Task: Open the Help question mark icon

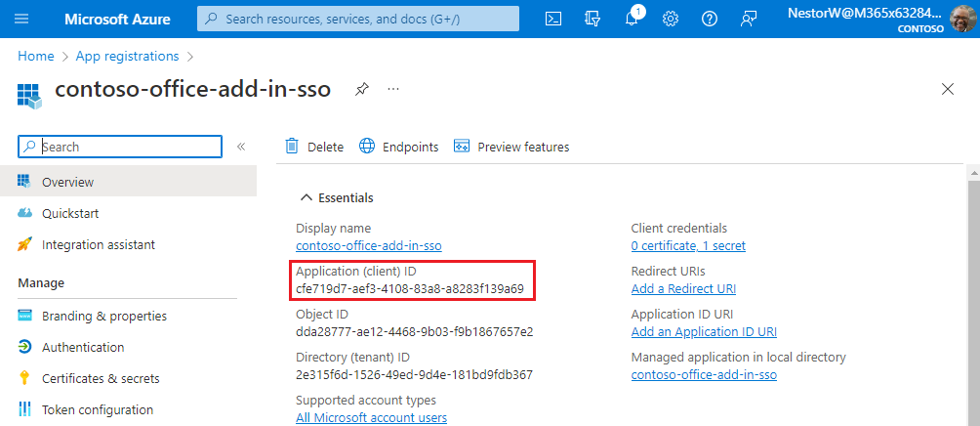Action: [x=710, y=19]
